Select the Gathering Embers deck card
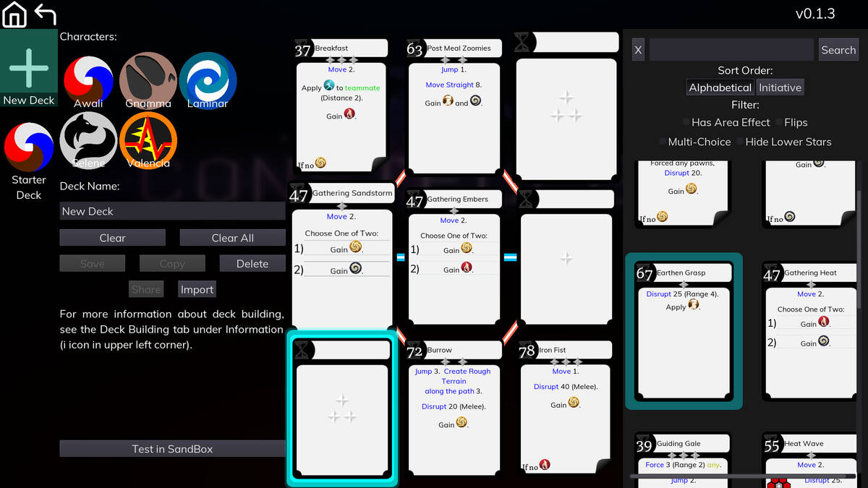868x488 pixels. (x=454, y=259)
